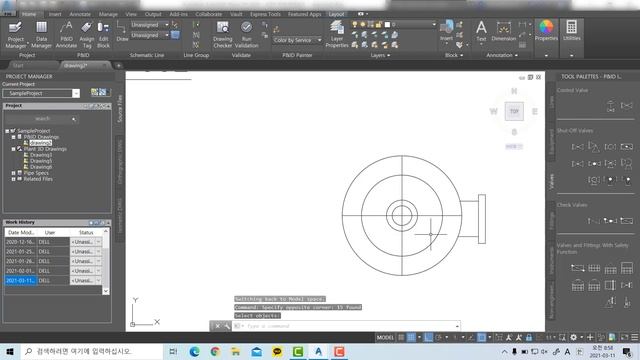Open the first Unassigned dropdown in Schematic Line
Image resolution: width=640 pixels, height=360 pixels.
click(167, 24)
